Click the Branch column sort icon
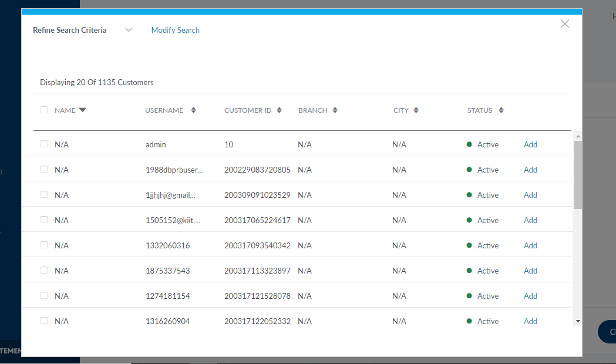616x364 pixels. click(335, 110)
